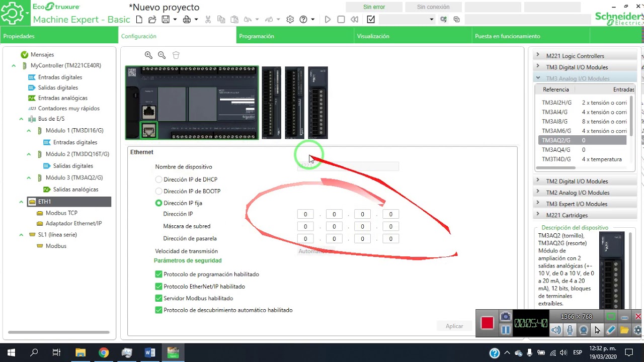This screenshot has width=644, height=362.
Task: Open the empty dropdown in the top toolbar
Action: pos(407,20)
